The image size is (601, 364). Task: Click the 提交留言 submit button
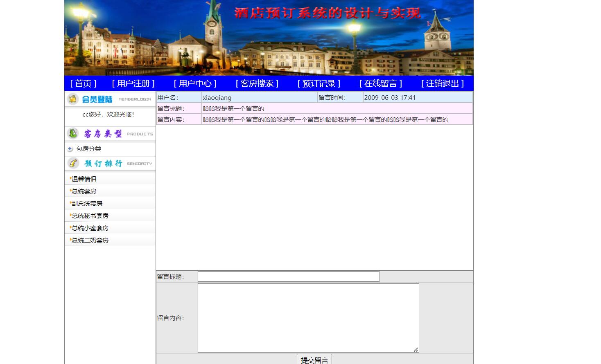(314, 360)
